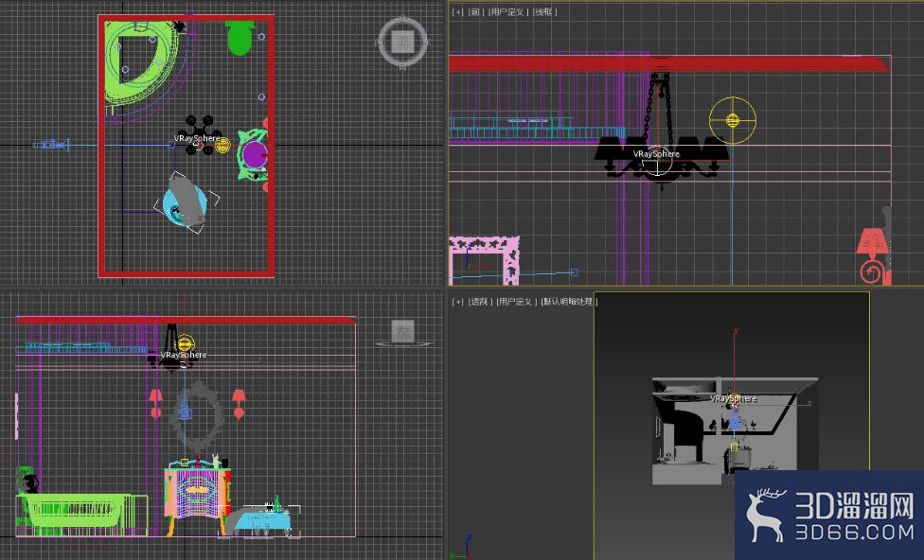The image size is (924, 560).
Task: Select the red ceiling slab in Front viewport
Action: click(x=668, y=63)
